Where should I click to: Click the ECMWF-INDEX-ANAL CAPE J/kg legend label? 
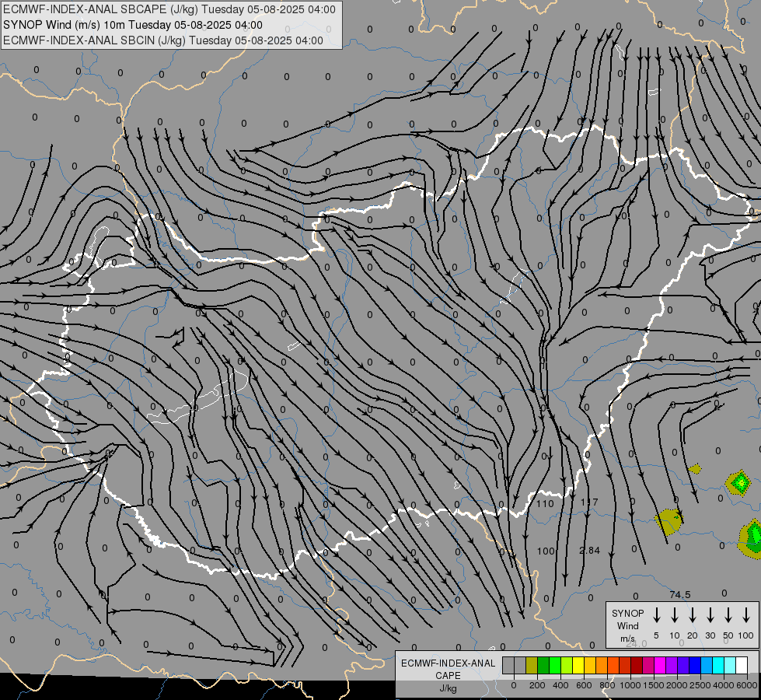pos(448,675)
